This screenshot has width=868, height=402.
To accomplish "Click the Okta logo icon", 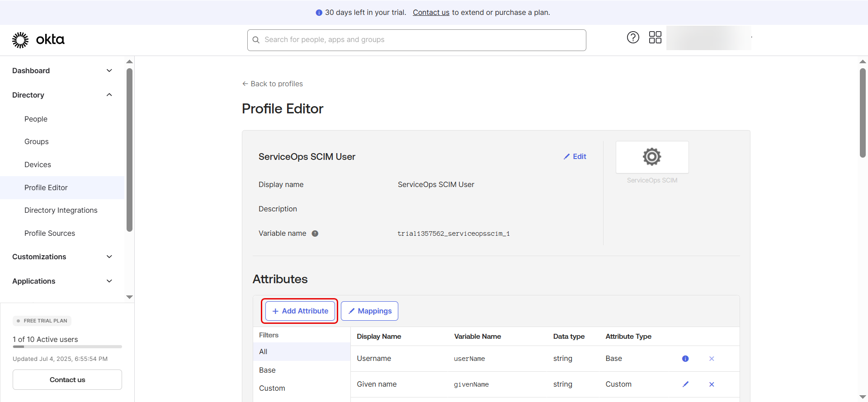I will tap(20, 40).
